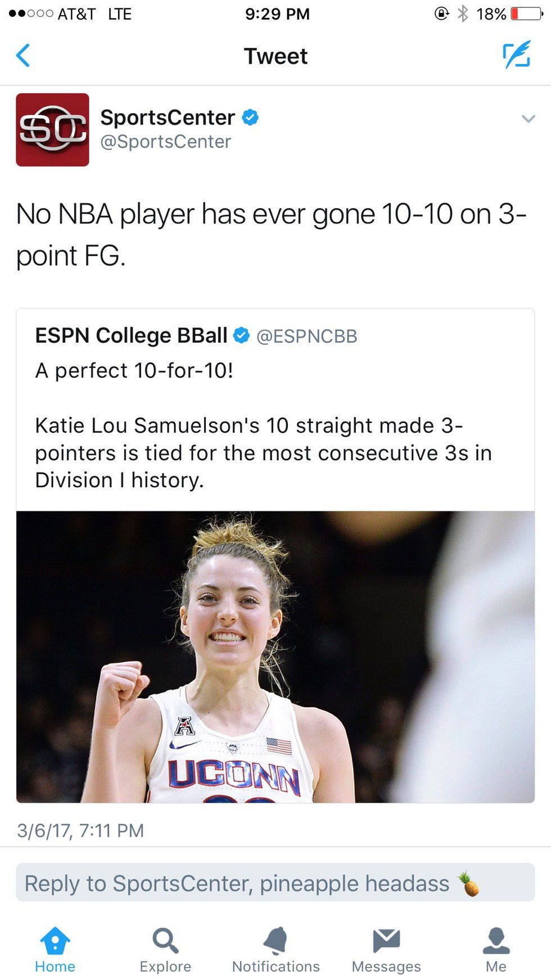Expand the tweet options chevron
551x980 pixels.
[528, 119]
